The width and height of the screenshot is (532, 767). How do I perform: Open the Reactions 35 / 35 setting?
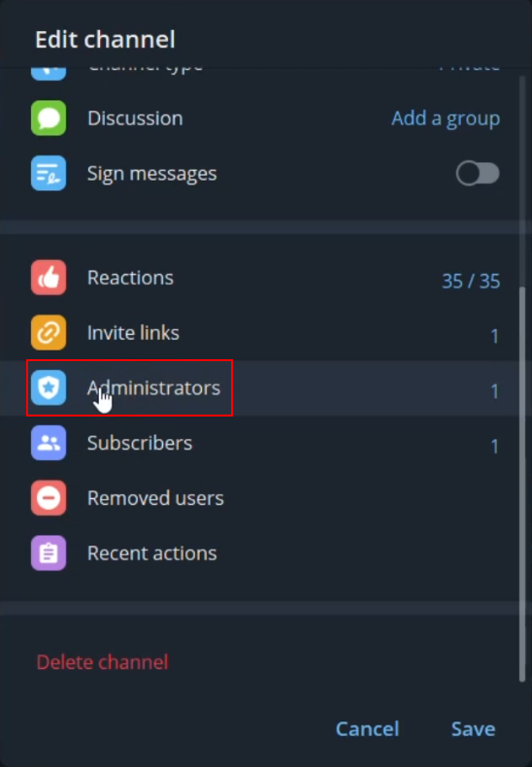pos(259,278)
